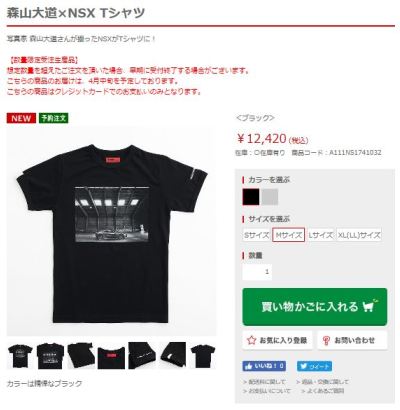Pick the L size option

coord(321,235)
